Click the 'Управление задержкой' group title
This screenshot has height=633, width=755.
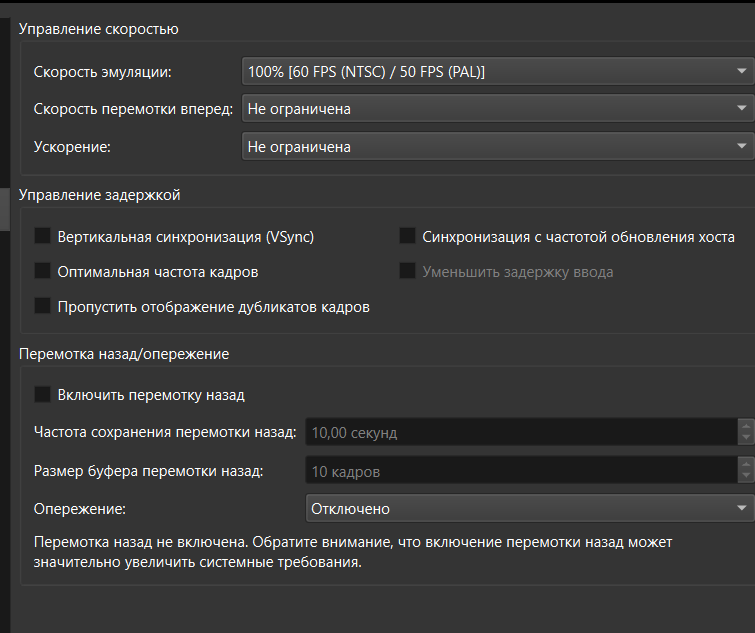point(100,195)
